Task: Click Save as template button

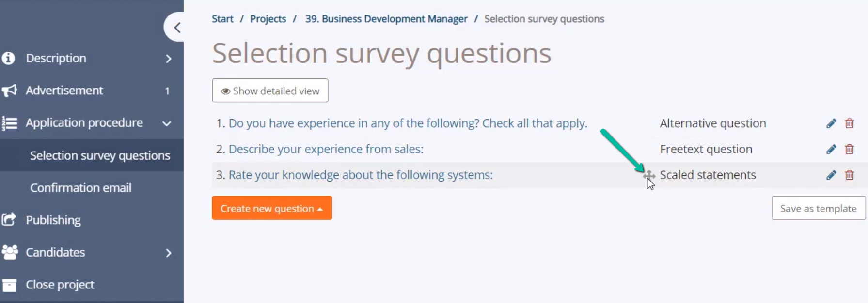Action: coord(818,208)
